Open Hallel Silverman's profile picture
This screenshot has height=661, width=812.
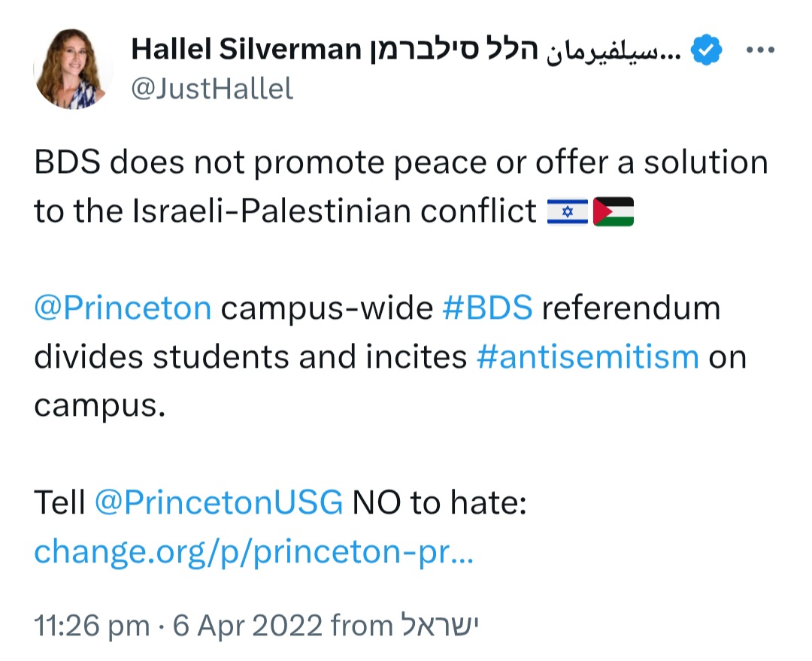(73, 69)
